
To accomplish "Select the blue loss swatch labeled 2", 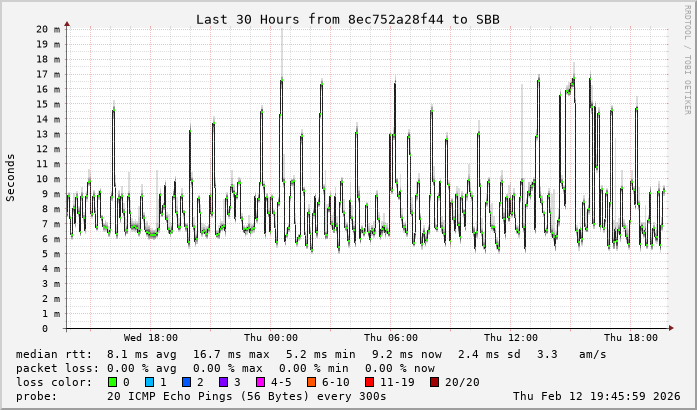I will (x=187, y=382).
